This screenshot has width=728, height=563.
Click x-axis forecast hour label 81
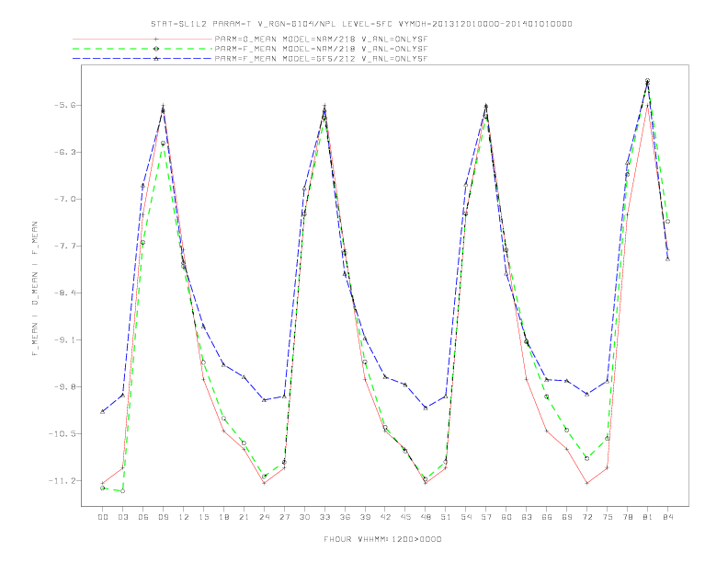pyautogui.click(x=648, y=517)
